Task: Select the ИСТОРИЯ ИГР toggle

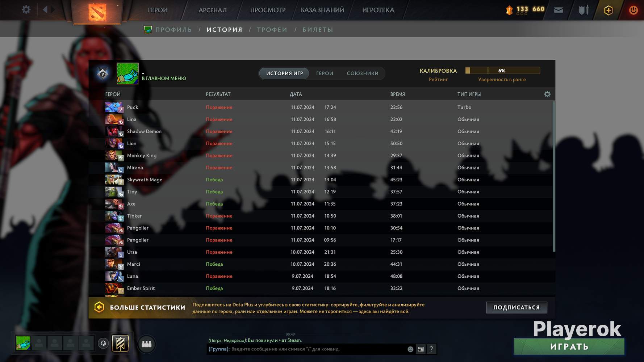Action: coord(284,73)
